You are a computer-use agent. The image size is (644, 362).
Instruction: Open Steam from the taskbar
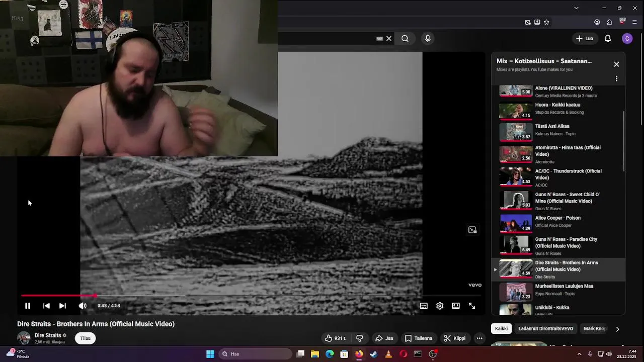tap(373, 354)
